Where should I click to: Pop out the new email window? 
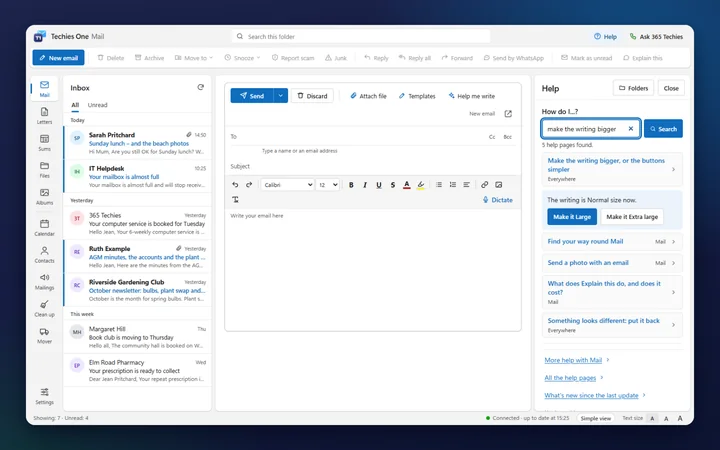(x=508, y=114)
